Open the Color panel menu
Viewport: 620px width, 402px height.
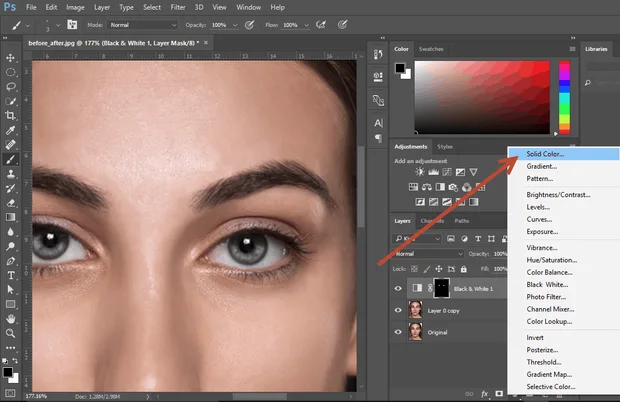click(x=572, y=49)
